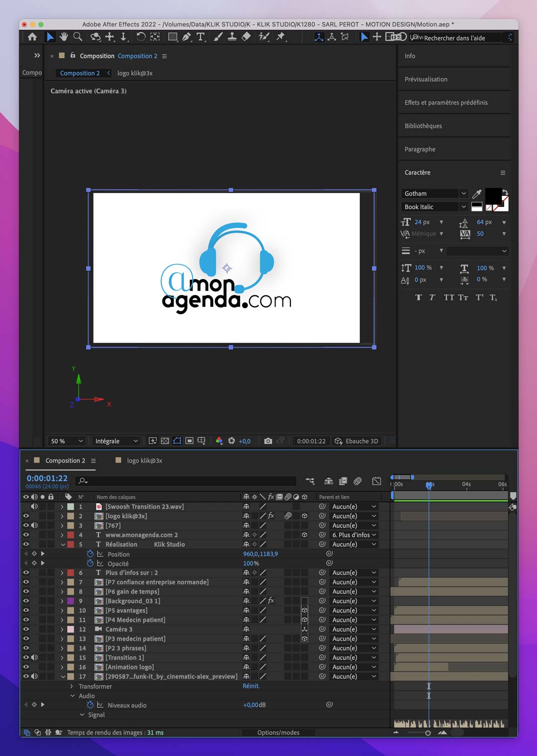Open the Gotham font family dropdown
Image resolution: width=537 pixels, height=756 pixels.
[435, 193]
